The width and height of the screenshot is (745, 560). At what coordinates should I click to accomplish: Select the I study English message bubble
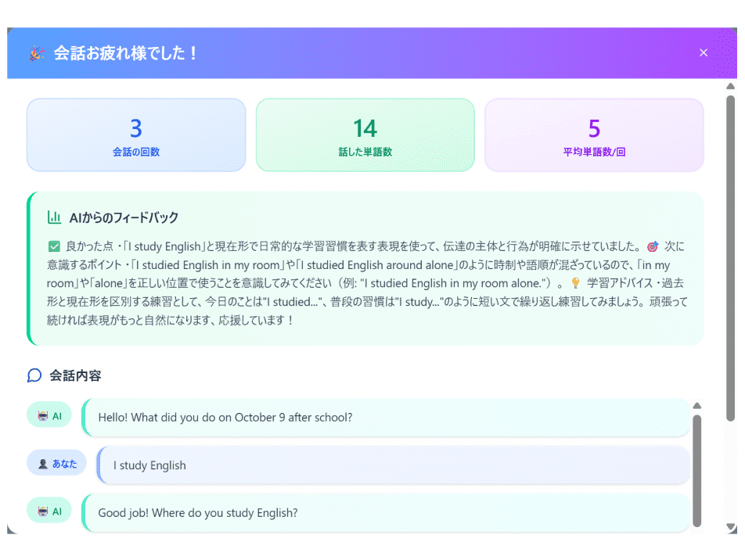click(x=391, y=465)
